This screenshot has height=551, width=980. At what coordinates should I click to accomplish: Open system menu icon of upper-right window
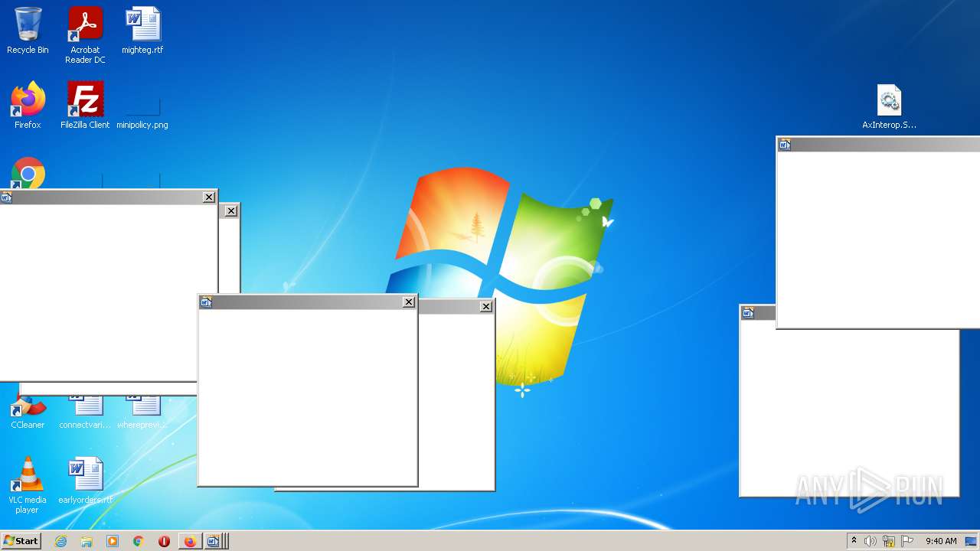click(x=785, y=145)
